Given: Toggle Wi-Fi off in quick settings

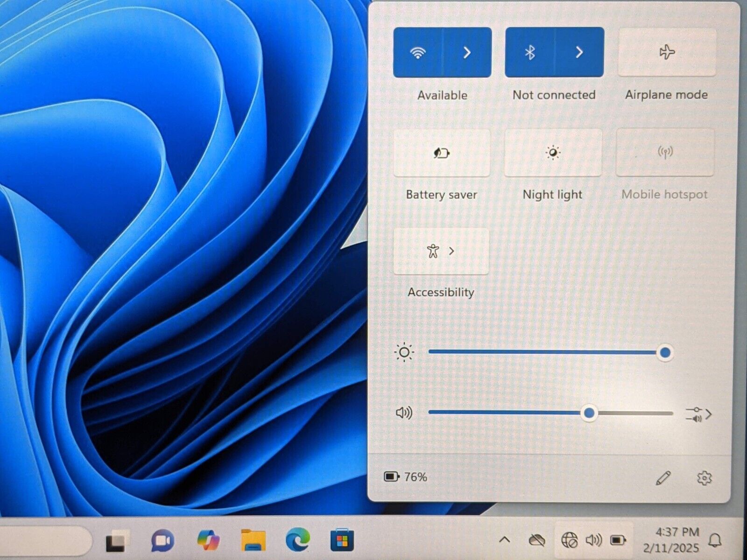Looking at the screenshot, I should [x=417, y=52].
